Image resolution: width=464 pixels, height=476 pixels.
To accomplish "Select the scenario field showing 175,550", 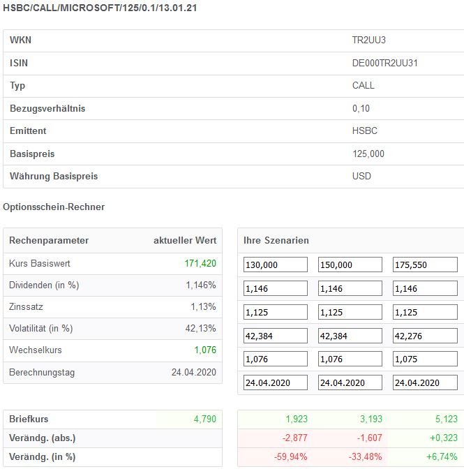I will click(425, 265).
